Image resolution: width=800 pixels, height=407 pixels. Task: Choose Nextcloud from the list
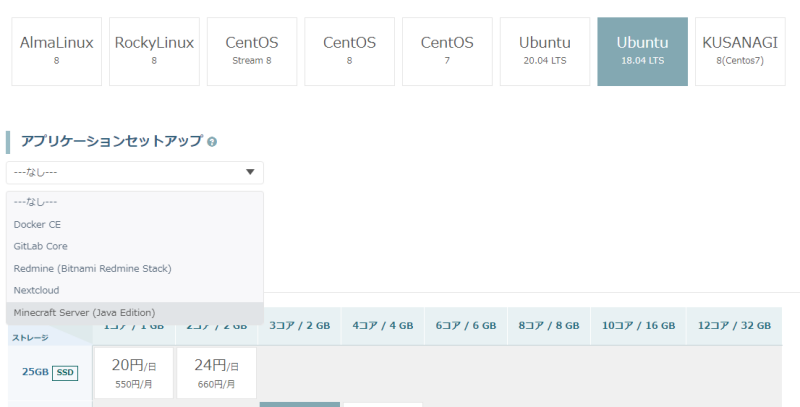coord(135,290)
